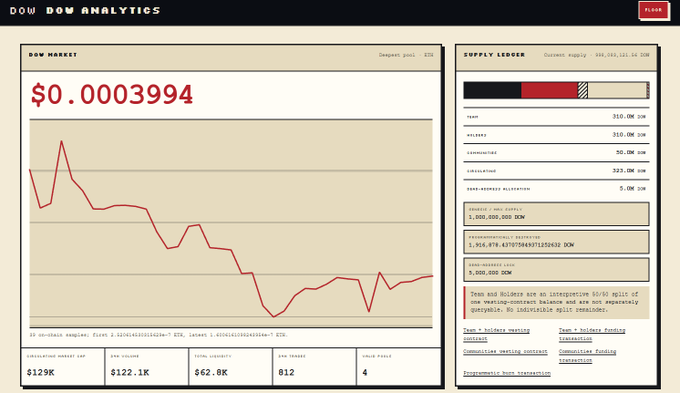The width and height of the screenshot is (680, 393).
Task: Click the 5,000,000 DOW dead-address lock box
Action: [x=556, y=269]
